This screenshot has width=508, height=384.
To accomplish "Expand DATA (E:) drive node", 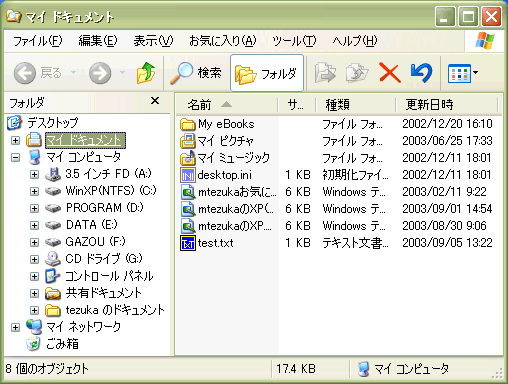I will (34, 225).
